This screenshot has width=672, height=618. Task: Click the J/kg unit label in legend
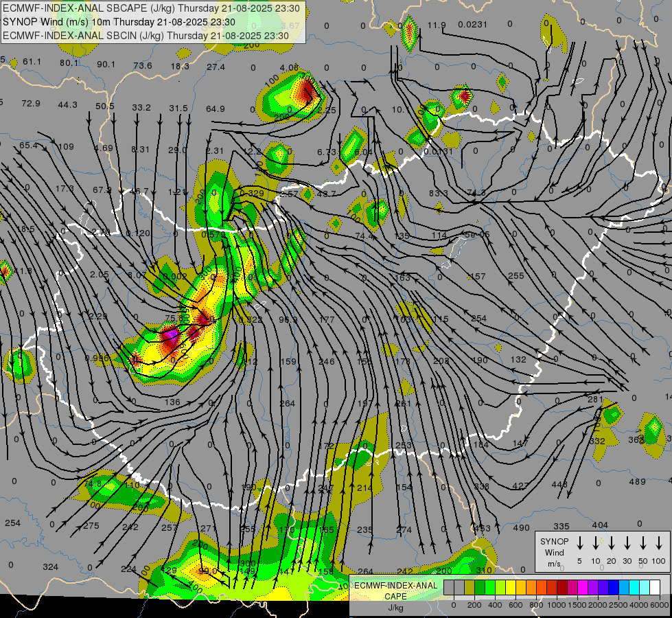[395, 608]
